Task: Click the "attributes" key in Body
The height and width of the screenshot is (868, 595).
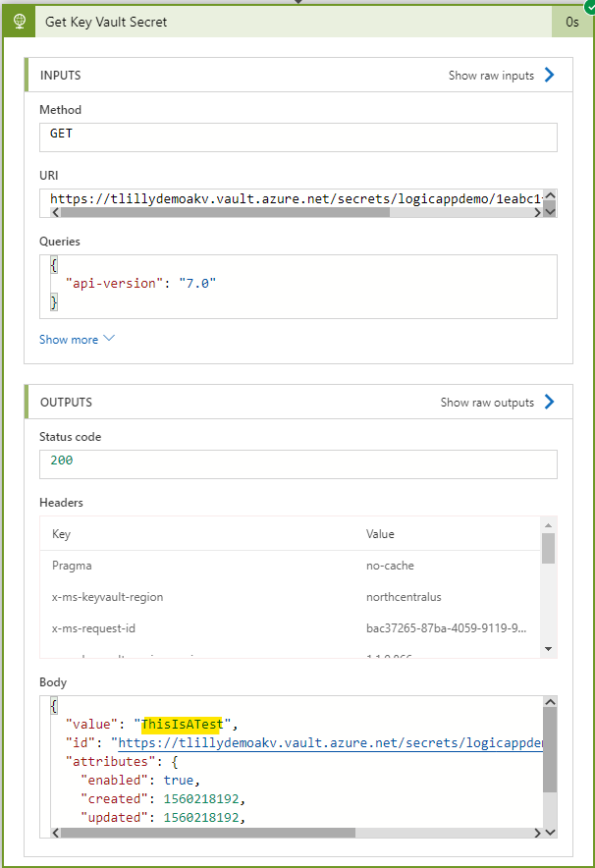Action: pos(111,762)
